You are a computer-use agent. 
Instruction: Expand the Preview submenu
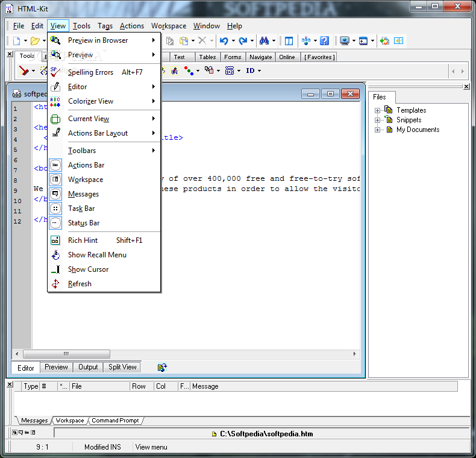(x=104, y=55)
